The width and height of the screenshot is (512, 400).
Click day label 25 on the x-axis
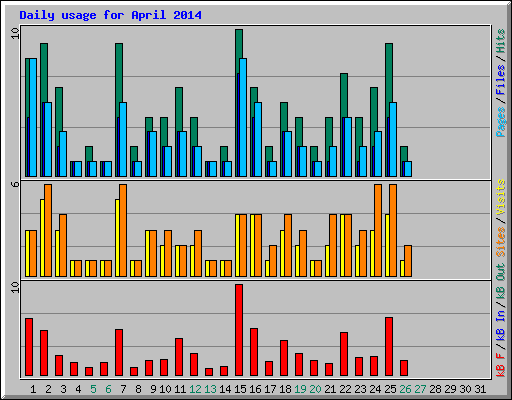click(390, 389)
